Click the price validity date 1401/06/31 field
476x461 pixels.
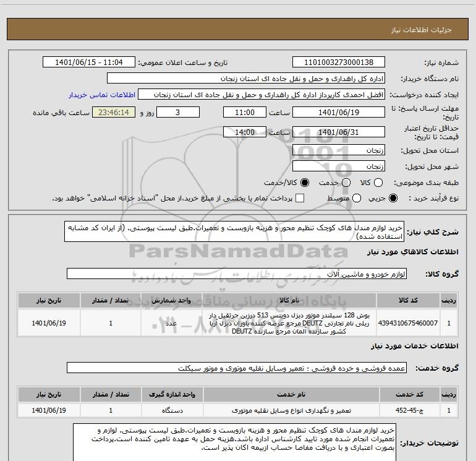pyautogui.click(x=339, y=132)
